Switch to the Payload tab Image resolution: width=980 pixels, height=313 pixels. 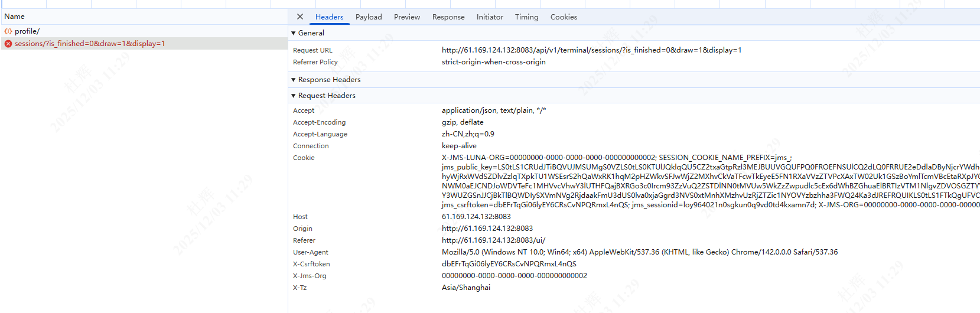coord(369,17)
